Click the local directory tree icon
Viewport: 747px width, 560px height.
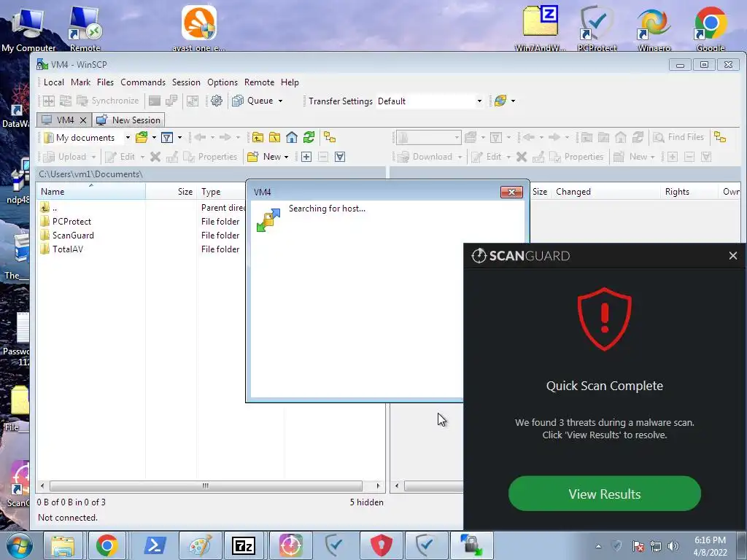(330, 138)
